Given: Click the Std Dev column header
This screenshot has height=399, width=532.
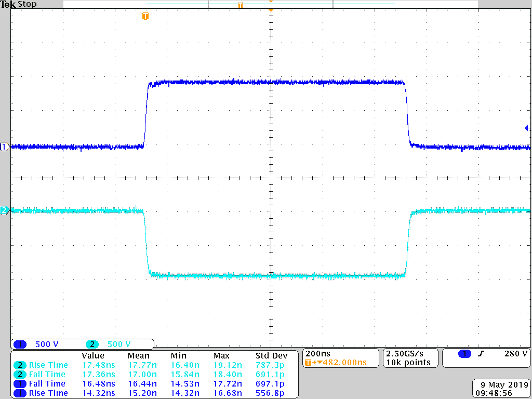Looking at the screenshot, I should click(271, 356).
